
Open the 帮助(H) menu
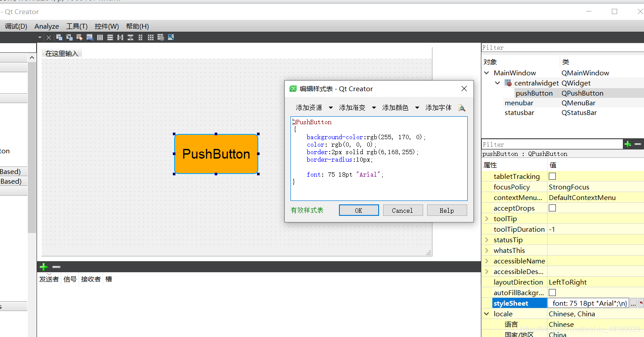click(x=138, y=26)
